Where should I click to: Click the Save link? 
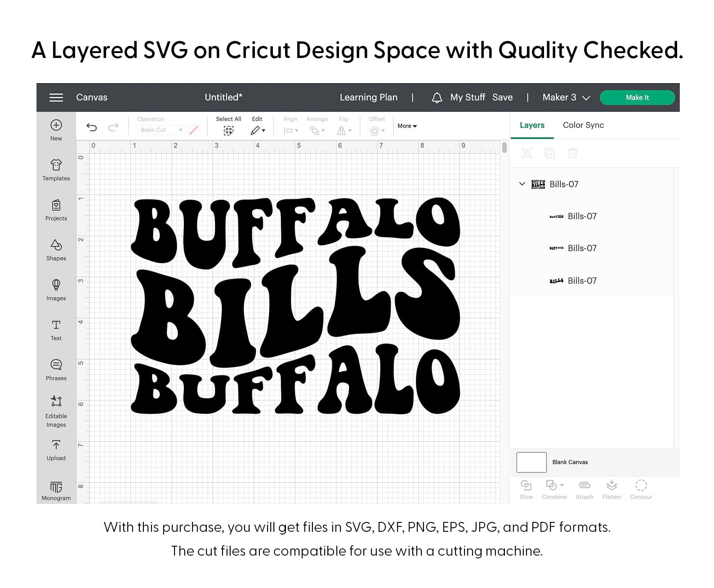pos(502,98)
